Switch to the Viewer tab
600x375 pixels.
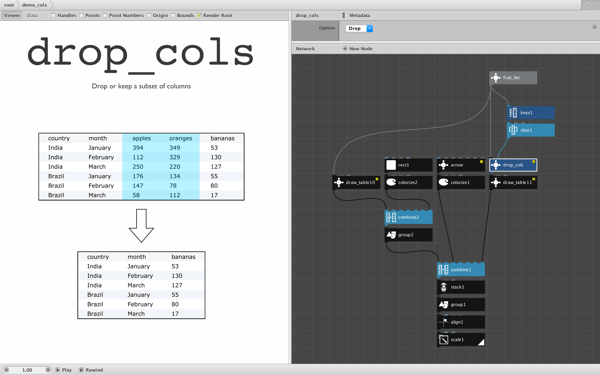coord(11,15)
